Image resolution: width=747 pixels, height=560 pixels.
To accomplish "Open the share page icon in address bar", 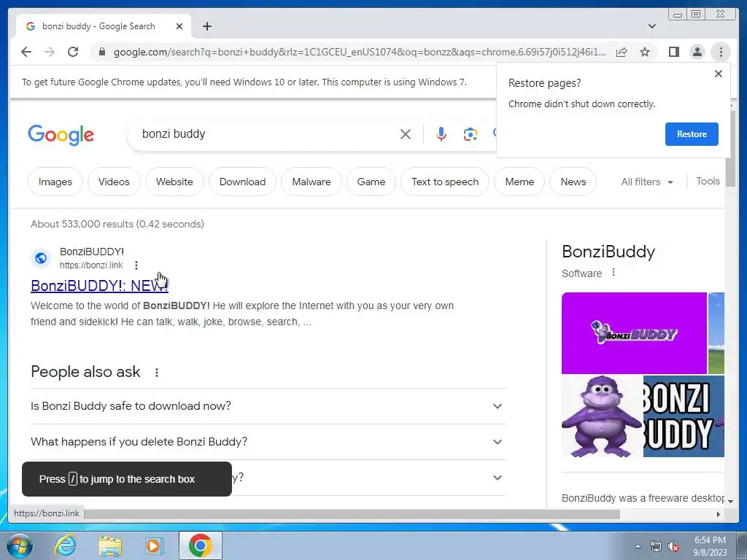I will click(622, 52).
